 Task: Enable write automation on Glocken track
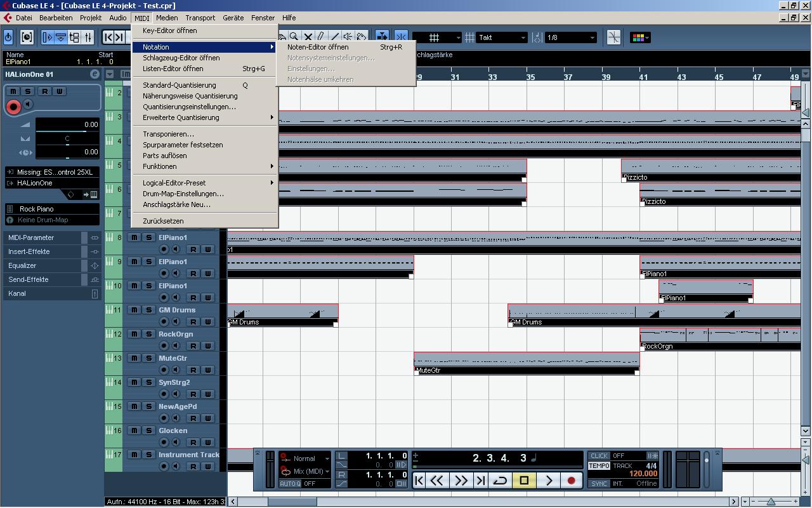click(207, 442)
